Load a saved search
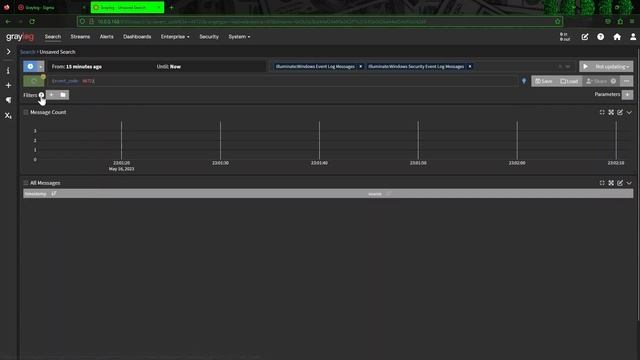Screen dimensions: 640x360 click(569, 81)
